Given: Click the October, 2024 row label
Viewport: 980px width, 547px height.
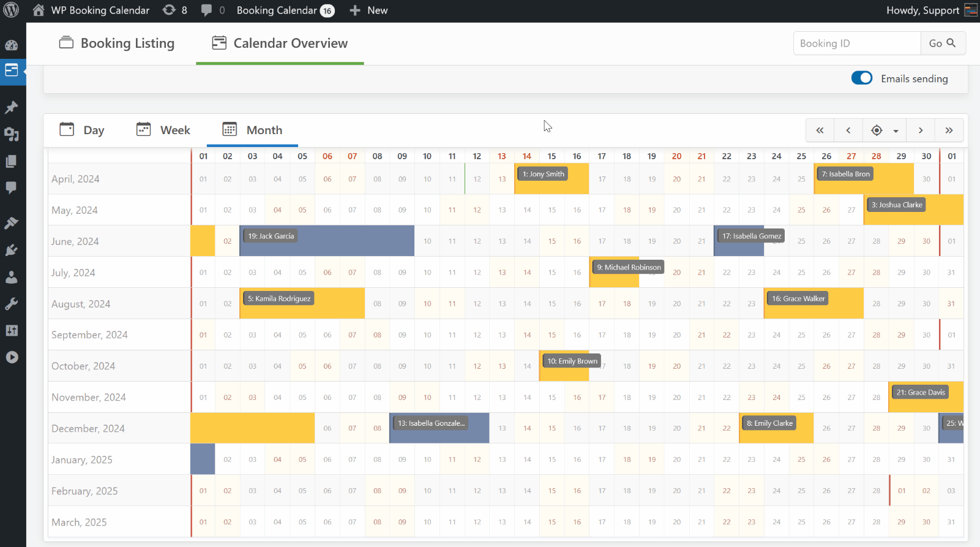Looking at the screenshot, I should 83,366.
